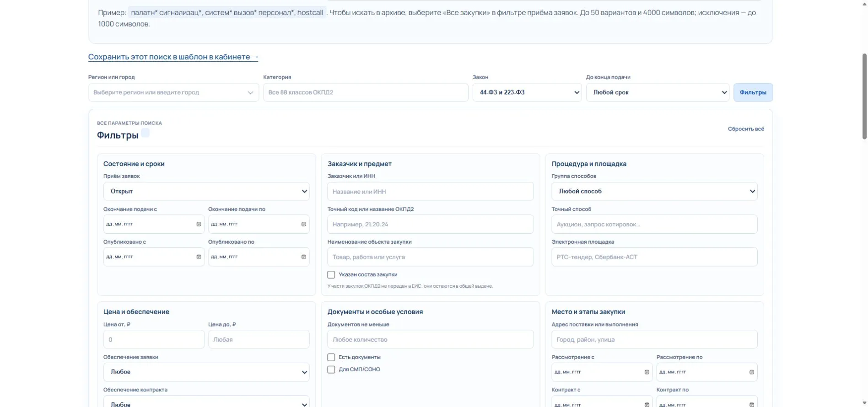Enable the Указан состав закупки checkbox
868x407 pixels.
331,275
